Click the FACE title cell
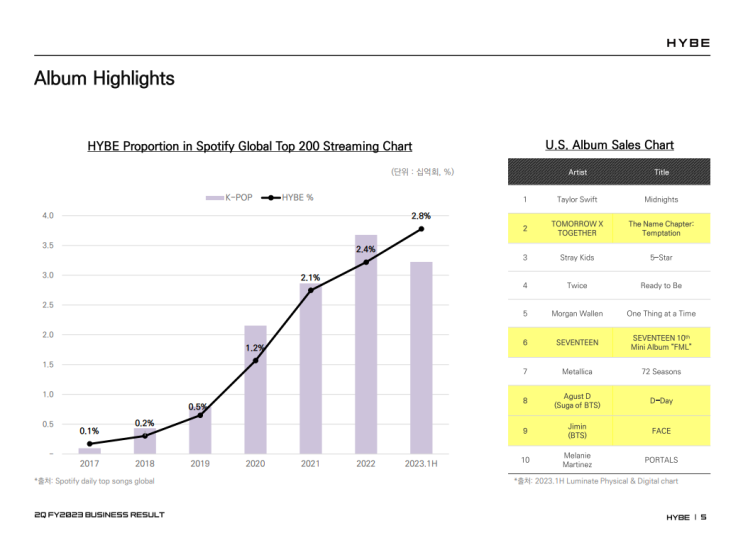Screen dimensions: 743x538 pos(661,431)
